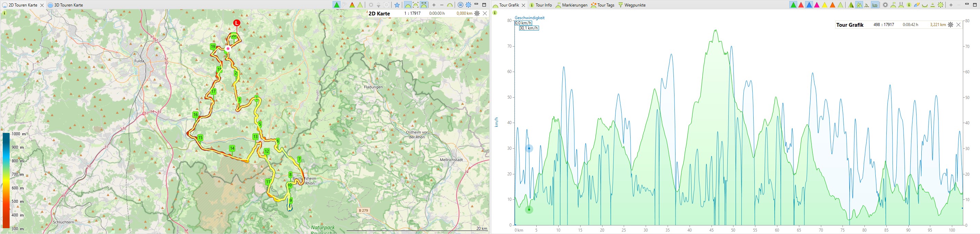
Task: Toggle green triangle graph in chart toolbar
Action: click(793, 5)
